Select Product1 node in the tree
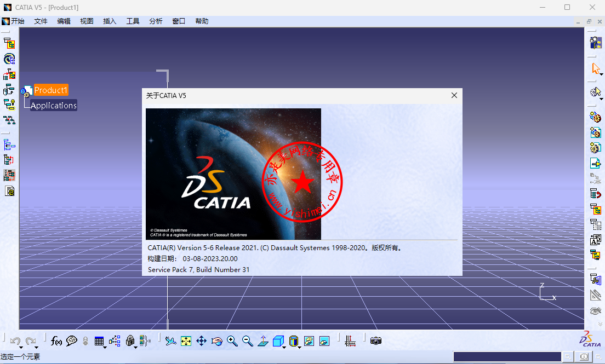 pyautogui.click(x=51, y=90)
